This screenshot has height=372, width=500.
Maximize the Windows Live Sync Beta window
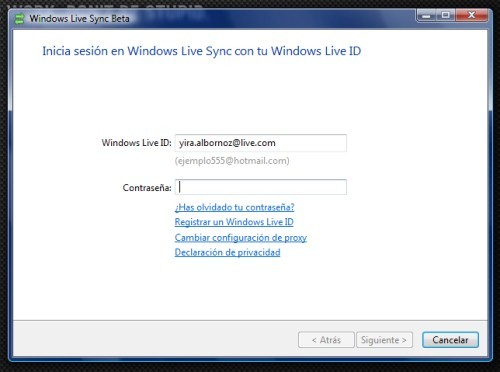click(x=446, y=15)
